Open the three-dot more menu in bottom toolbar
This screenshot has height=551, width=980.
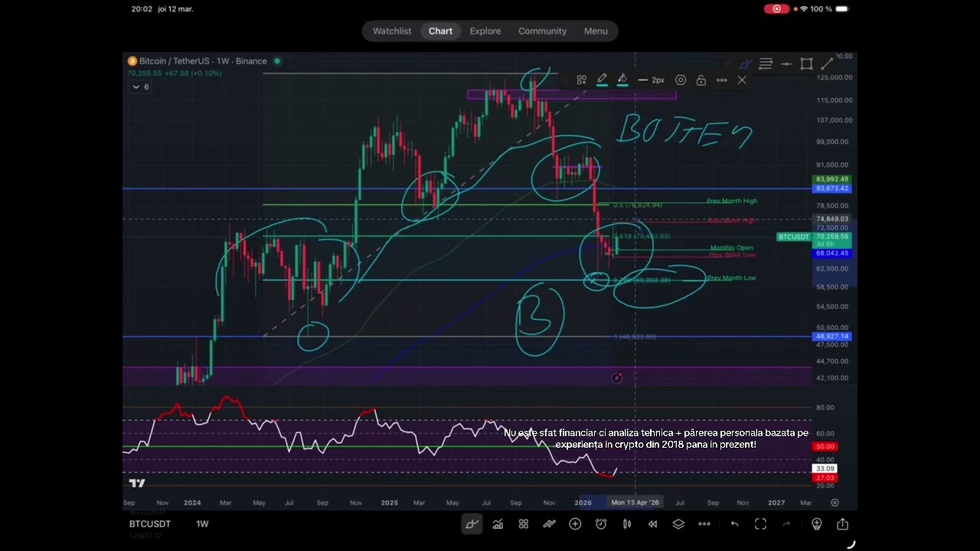(x=704, y=524)
